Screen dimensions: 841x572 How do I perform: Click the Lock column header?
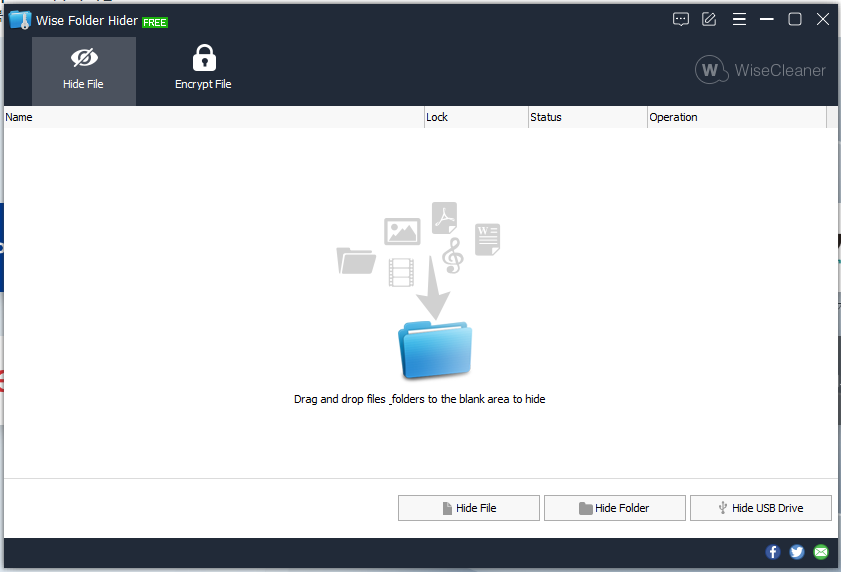(x=476, y=117)
